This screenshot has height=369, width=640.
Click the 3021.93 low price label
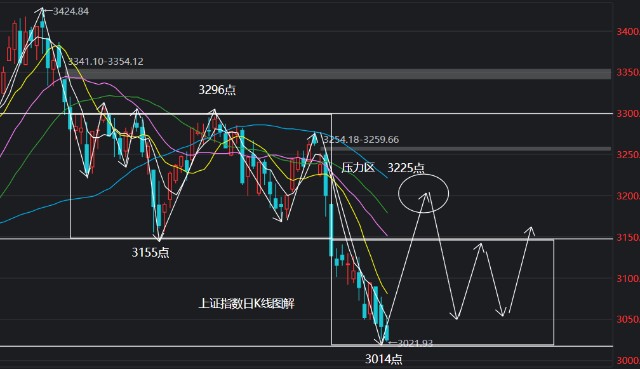[x=415, y=343]
